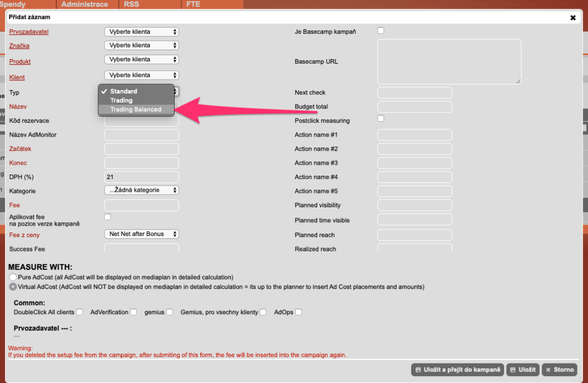Image resolution: width=588 pixels, height=383 pixels.
Task: Pick the Standard option in Typ list
Action: 123,91
